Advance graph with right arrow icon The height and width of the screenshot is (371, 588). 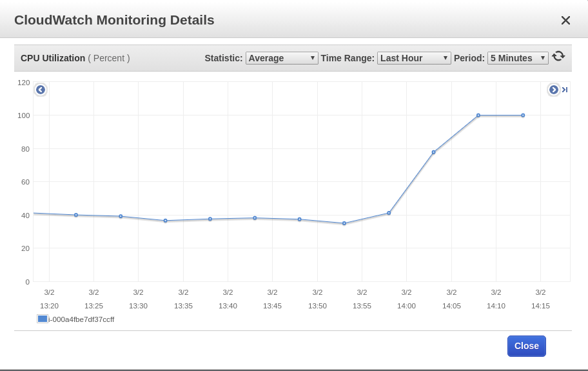(553, 90)
